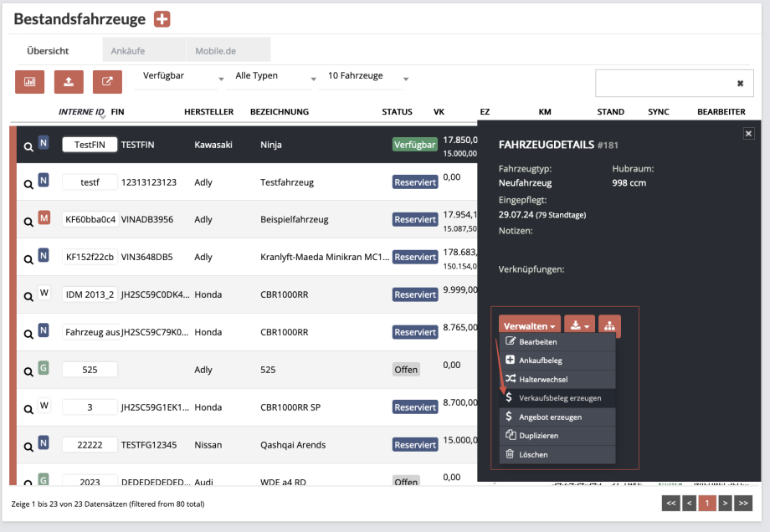Open the Mobile.de tab
This screenshot has width=770, height=532.
pos(216,51)
